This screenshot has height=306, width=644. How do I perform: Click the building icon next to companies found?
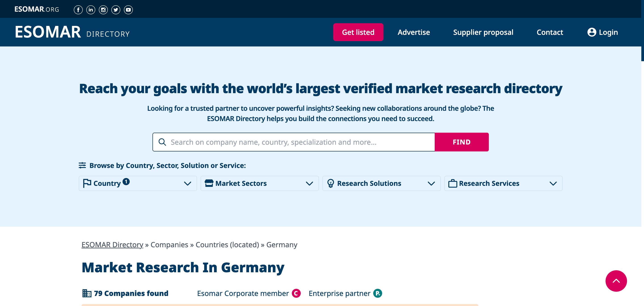[x=87, y=293]
